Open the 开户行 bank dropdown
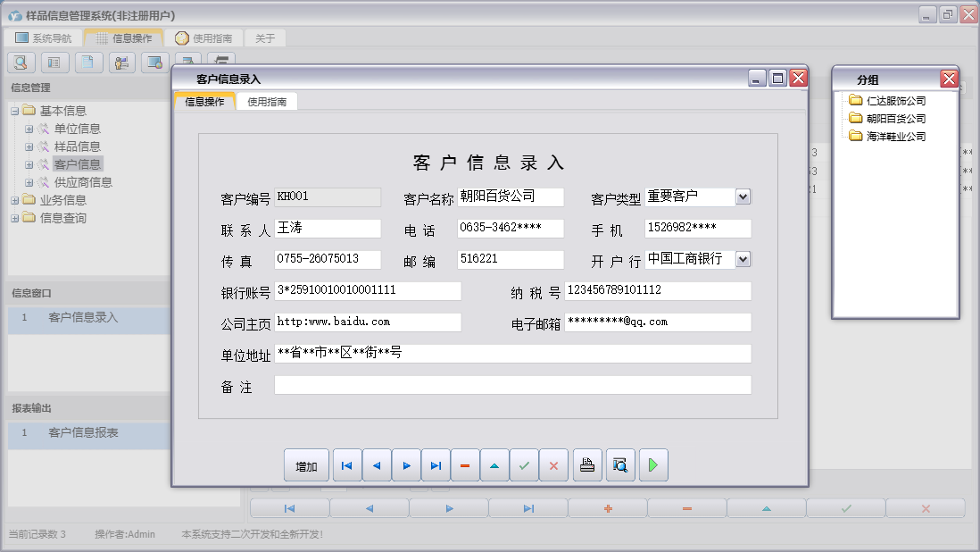Image resolution: width=980 pixels, height=552 pixels. (x=743, y=259)
